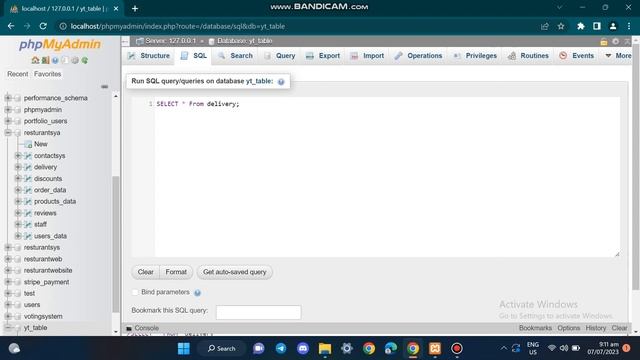Click the discounts table icon
Viewport: 640px width, 360px height.
click(28, 178)
